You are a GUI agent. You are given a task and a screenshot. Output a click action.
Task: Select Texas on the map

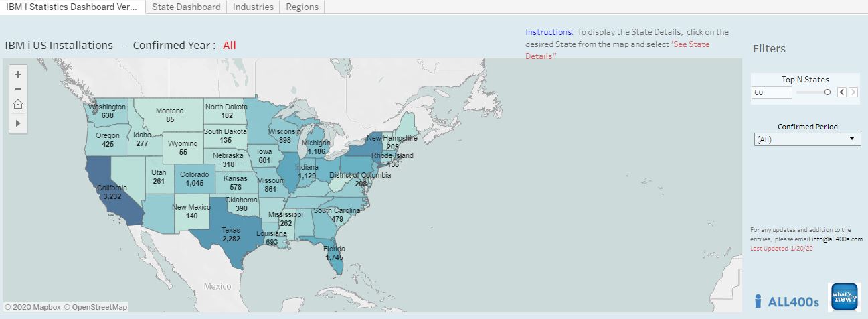click(x=230, y=235)
